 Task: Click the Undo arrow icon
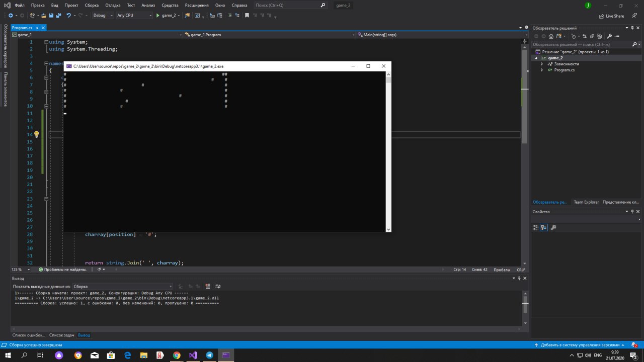[69, 16]
